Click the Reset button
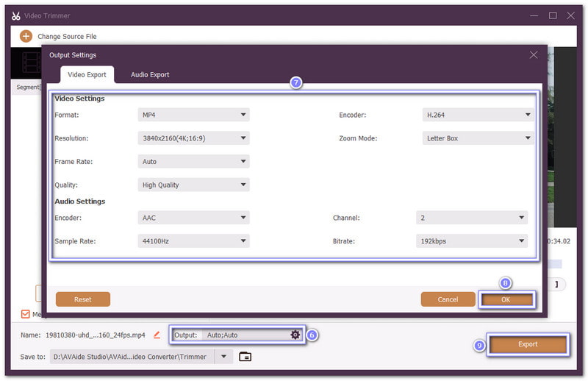The image size is (588, 381). [x=83, y=299]
